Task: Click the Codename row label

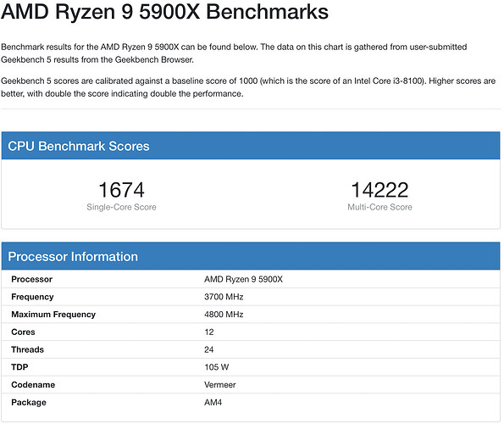Action: (33, 385)
